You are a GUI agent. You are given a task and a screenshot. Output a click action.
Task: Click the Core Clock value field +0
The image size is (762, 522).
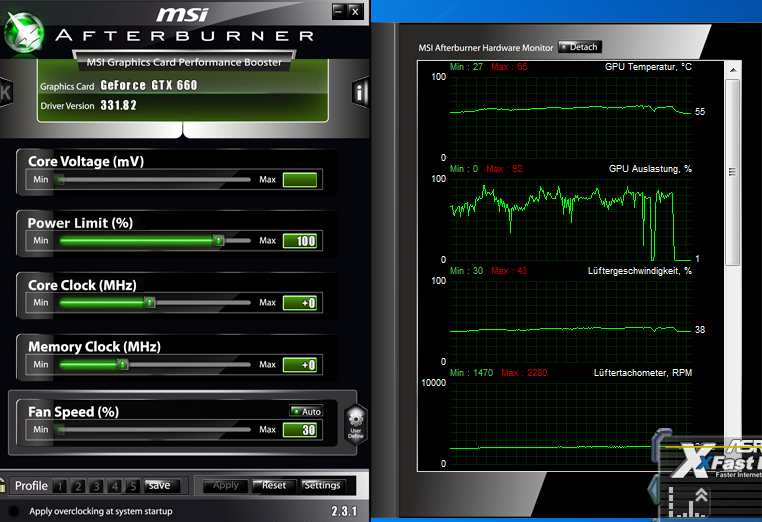300,303
